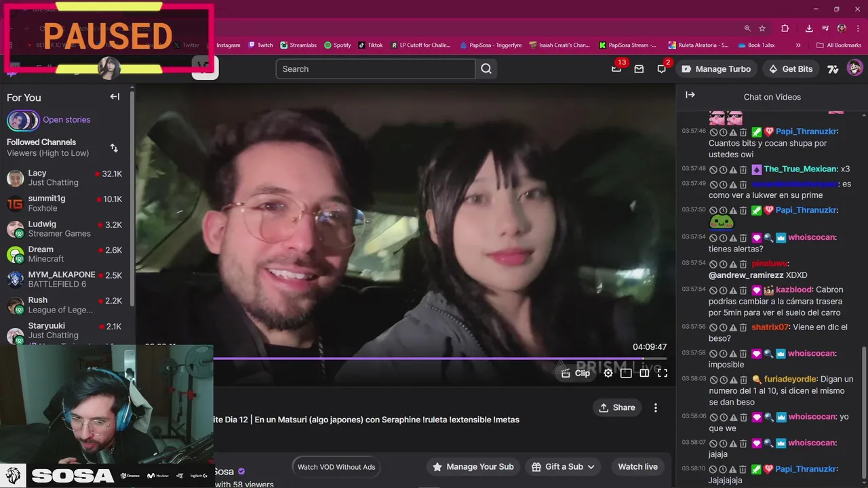Screen dimensions: 868x488
Task: Open the stories avatar thumbnails
Action: click(23, 120)
